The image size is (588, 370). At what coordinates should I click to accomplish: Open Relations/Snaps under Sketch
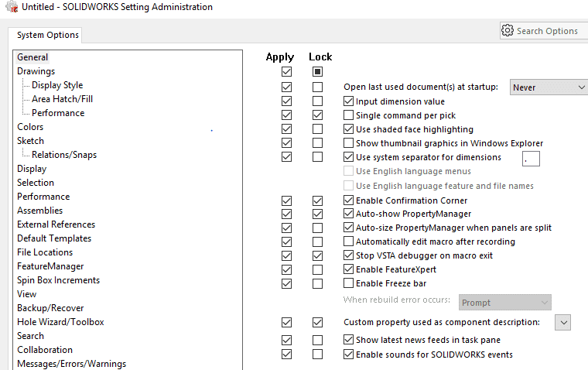click(64, 155)
